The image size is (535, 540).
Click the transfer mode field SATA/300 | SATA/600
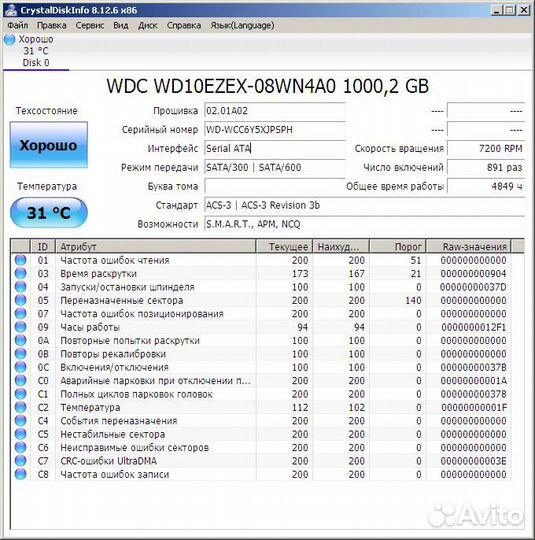(x=275, y=168)
